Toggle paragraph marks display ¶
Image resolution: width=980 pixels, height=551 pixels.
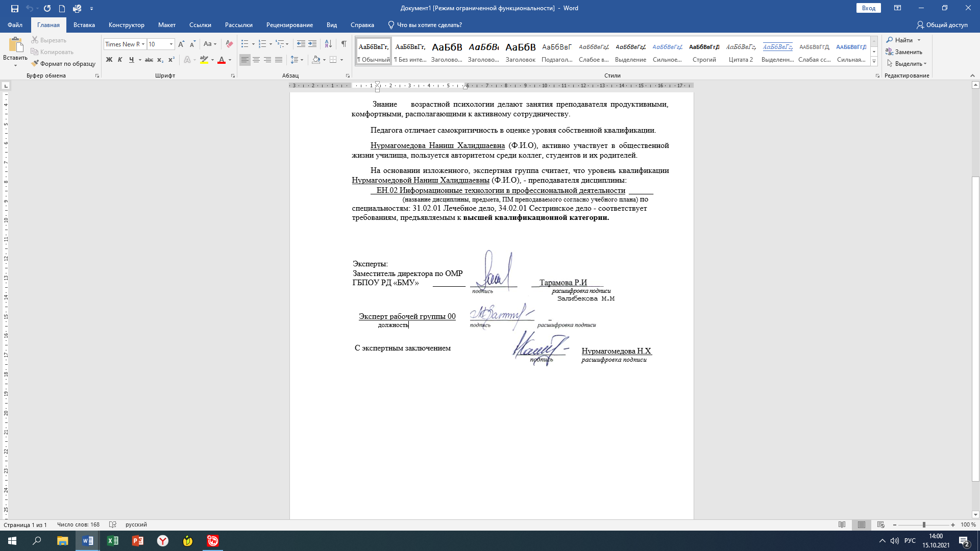(x=344, y=44)
